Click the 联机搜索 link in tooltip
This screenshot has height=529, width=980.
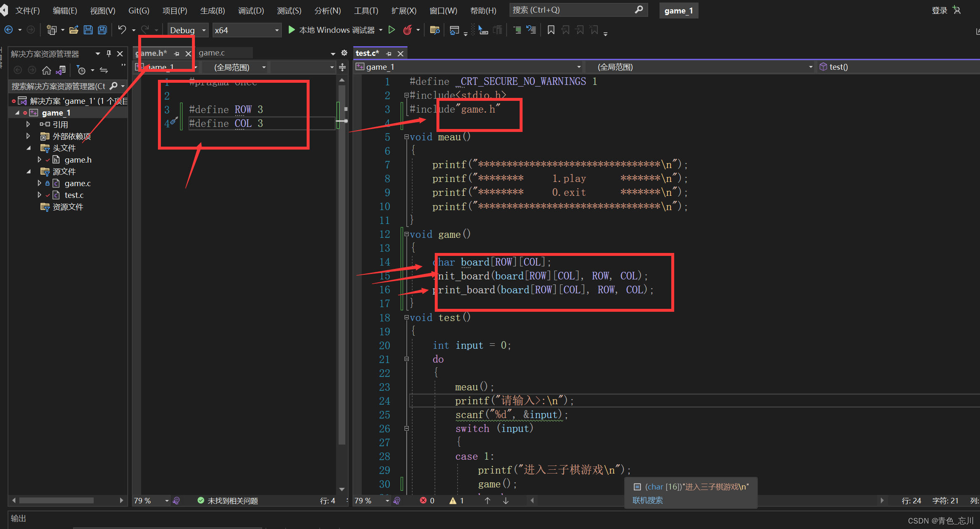647,500
